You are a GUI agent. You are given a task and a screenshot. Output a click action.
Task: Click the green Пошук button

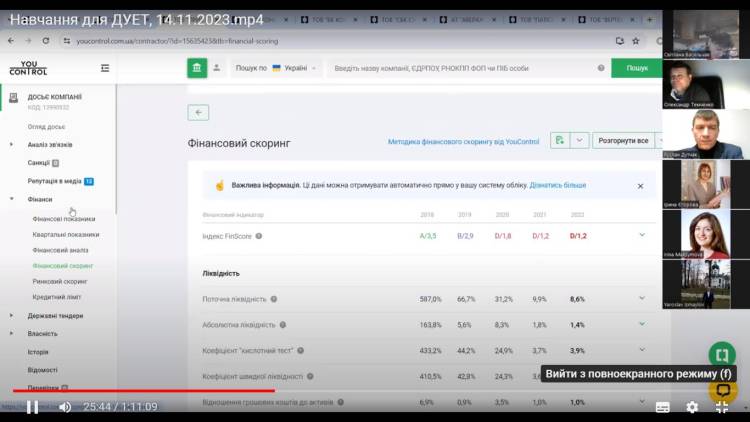point(636,68)
